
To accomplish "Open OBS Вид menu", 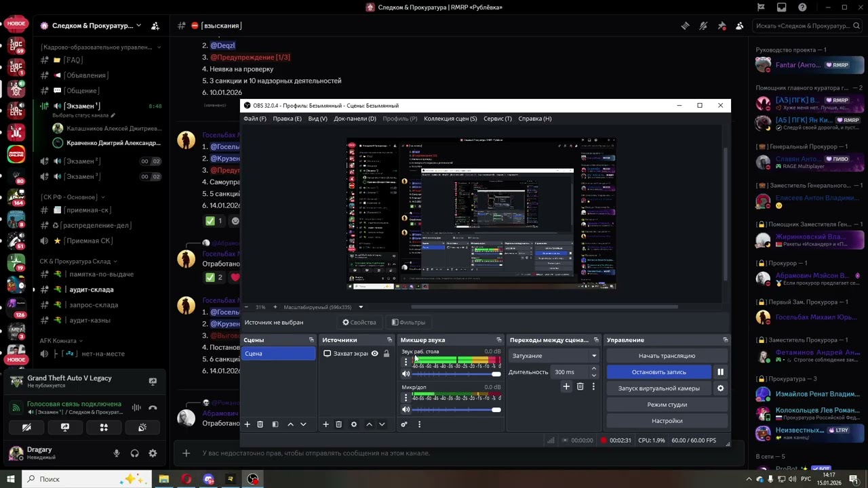I will [x=318, y=119].
